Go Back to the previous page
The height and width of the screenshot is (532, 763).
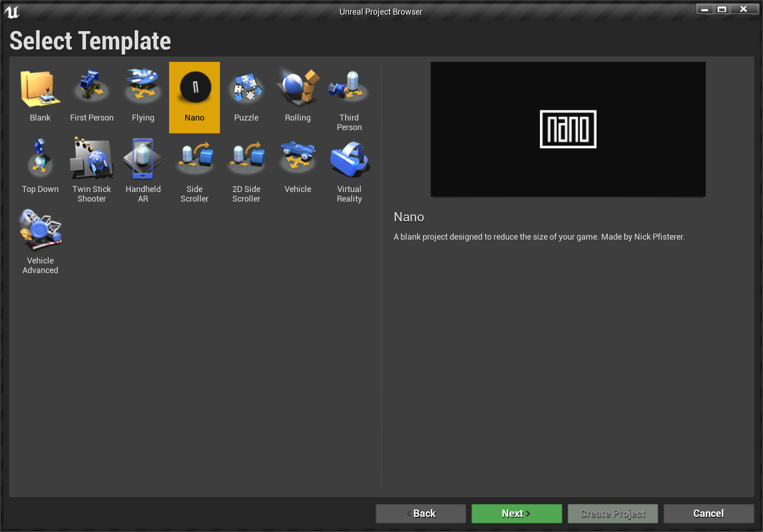[x=421, y=514]
